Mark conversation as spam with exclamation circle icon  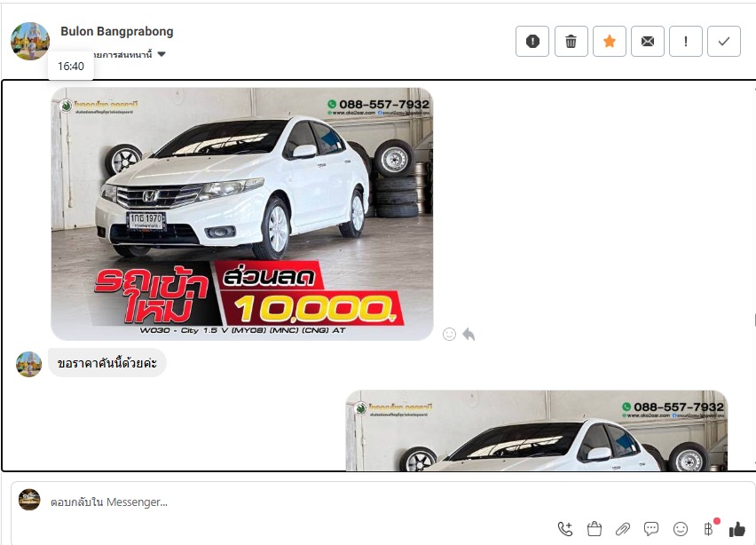[532, 41]
